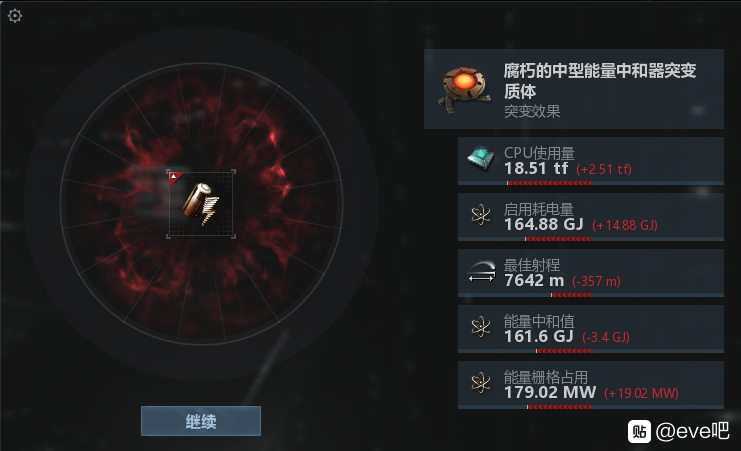This screenshot has width=741, height=451.
Task: Click the 启用耗电量 red progress bar
Action: pos(558,239)
